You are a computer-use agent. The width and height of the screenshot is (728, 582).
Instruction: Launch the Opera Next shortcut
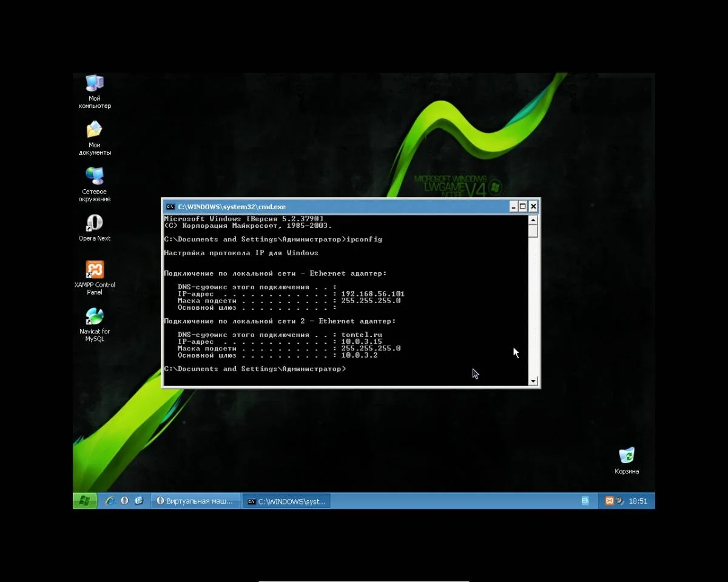pos(95,228)
